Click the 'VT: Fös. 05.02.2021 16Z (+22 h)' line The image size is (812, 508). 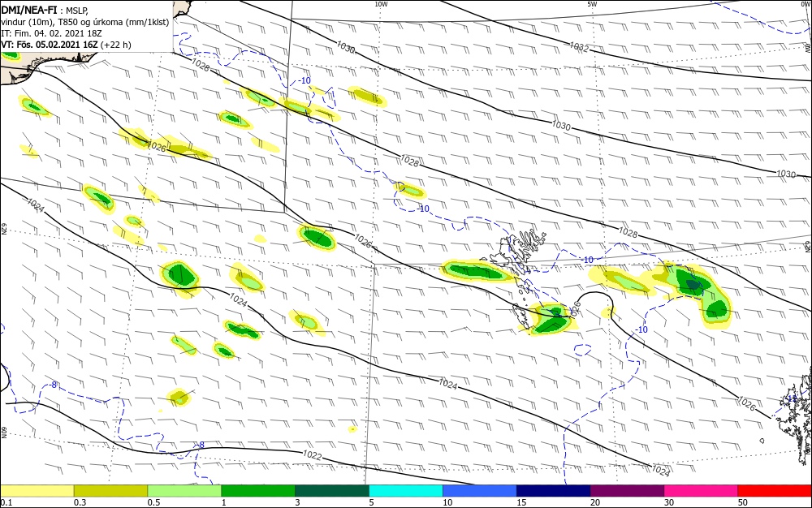coord(67,45)
